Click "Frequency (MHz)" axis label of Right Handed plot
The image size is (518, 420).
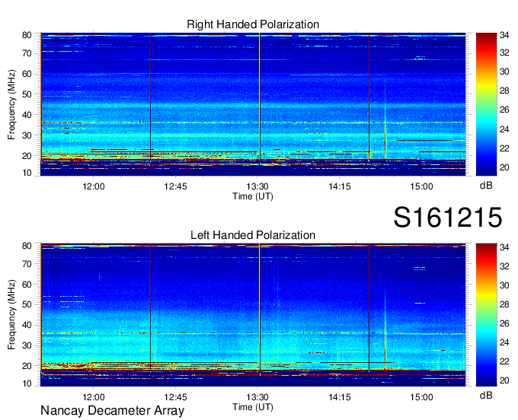point(11,104)
